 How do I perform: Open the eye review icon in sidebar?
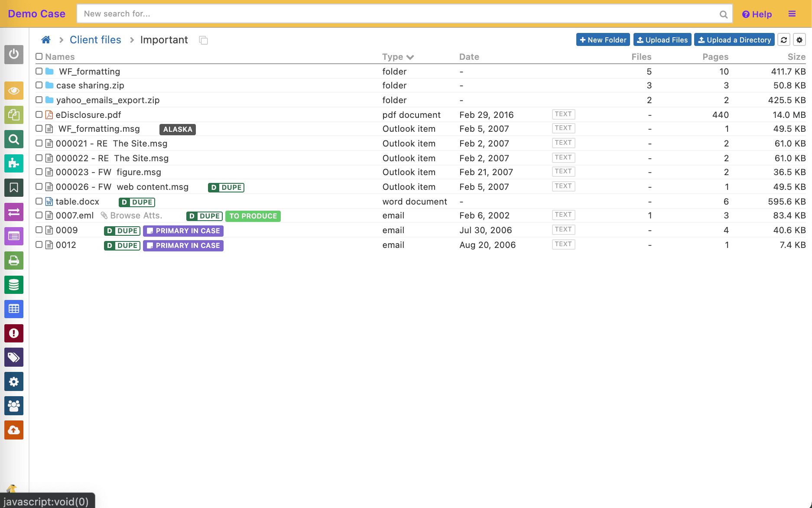[x=14, y=91]
